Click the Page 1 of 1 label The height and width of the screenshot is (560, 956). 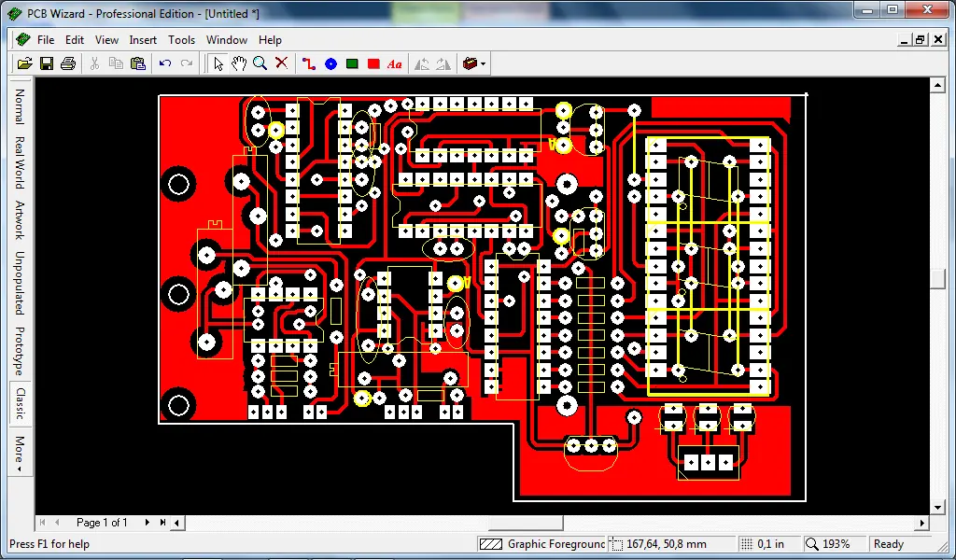[x=102, y=523]
